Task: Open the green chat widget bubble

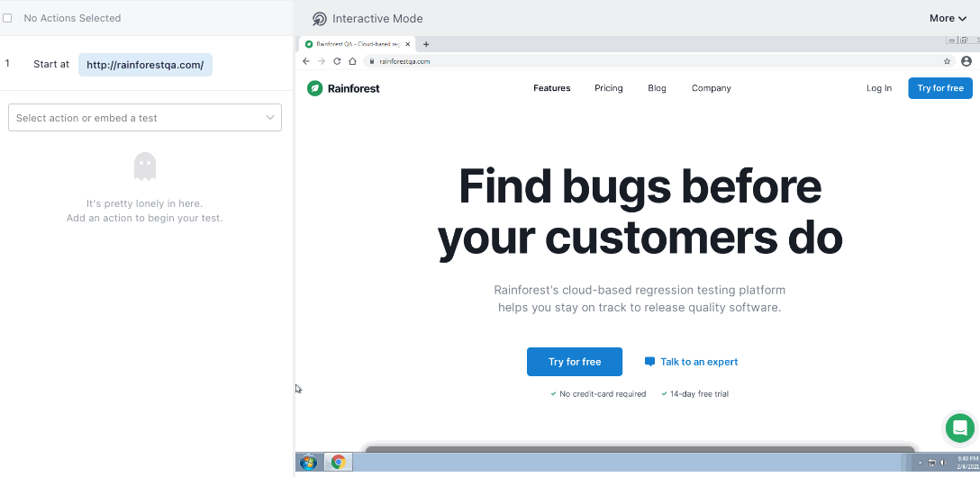Action: [x=959, y=427]
